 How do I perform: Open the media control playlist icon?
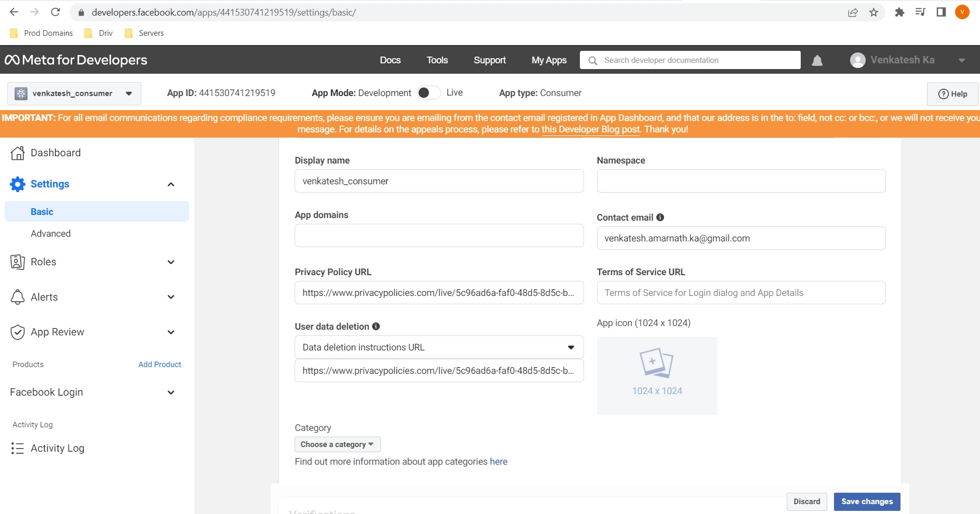pos(920,12)
